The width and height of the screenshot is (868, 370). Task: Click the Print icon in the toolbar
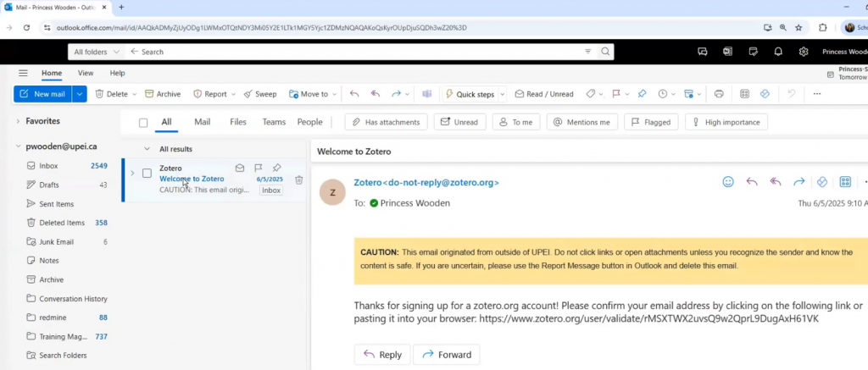719,94
